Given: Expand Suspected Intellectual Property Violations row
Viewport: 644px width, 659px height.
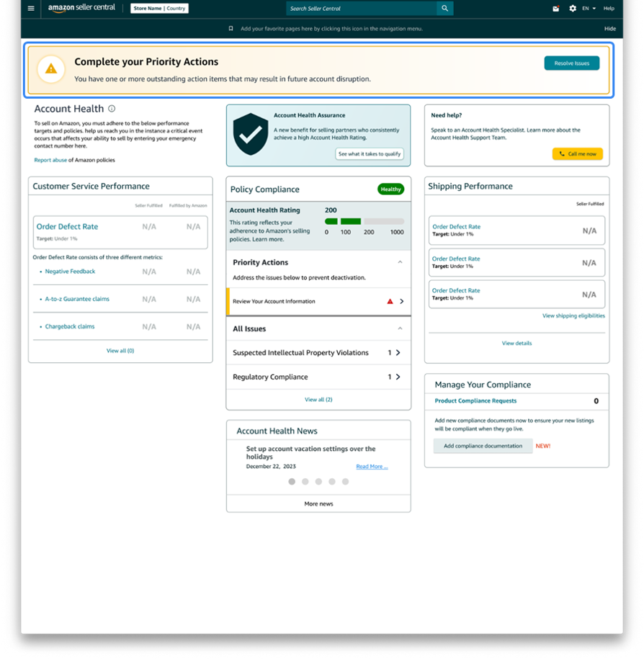Looking at the screenshot, I should point(398,353).
